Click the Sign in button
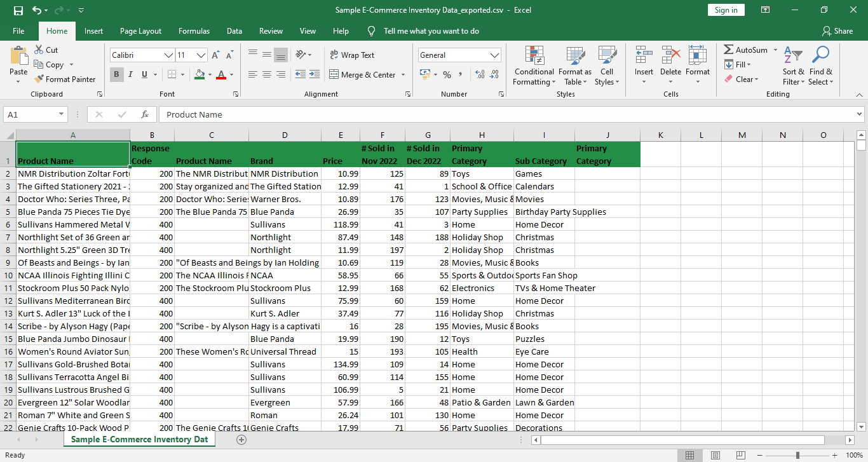This screenshot has height=462, width=868. (x=726, y=10)
